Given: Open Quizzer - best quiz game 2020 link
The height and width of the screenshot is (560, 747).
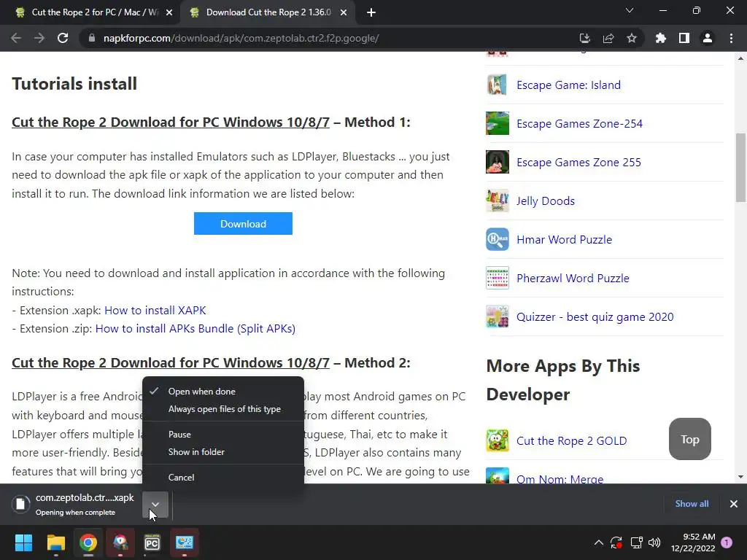Looking at the screenshot, I should [595, 317].
